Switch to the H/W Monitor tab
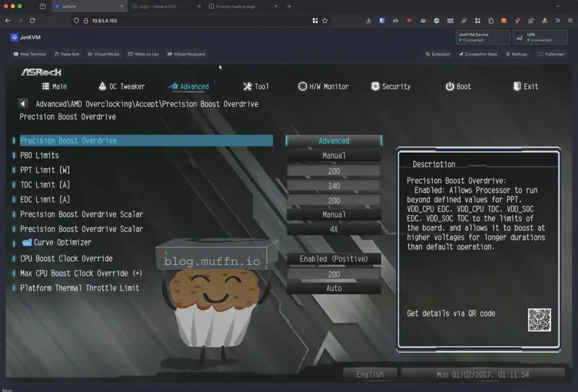 point(323,87)
